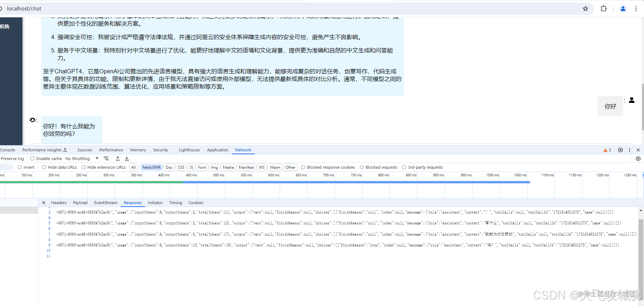Screen dimensions: 644x306
Task: Toggle Disable cache checkbox
Action: [x=32, y=159]
